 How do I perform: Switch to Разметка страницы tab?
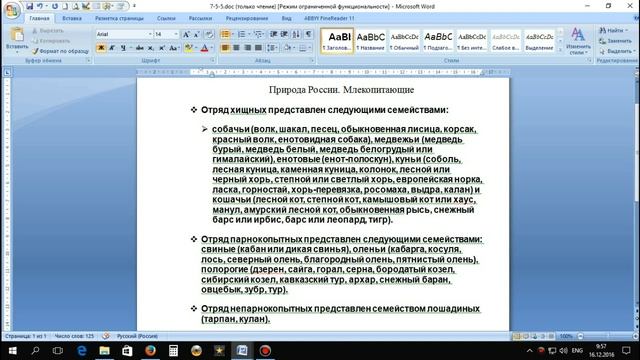(x=119, y=18)
